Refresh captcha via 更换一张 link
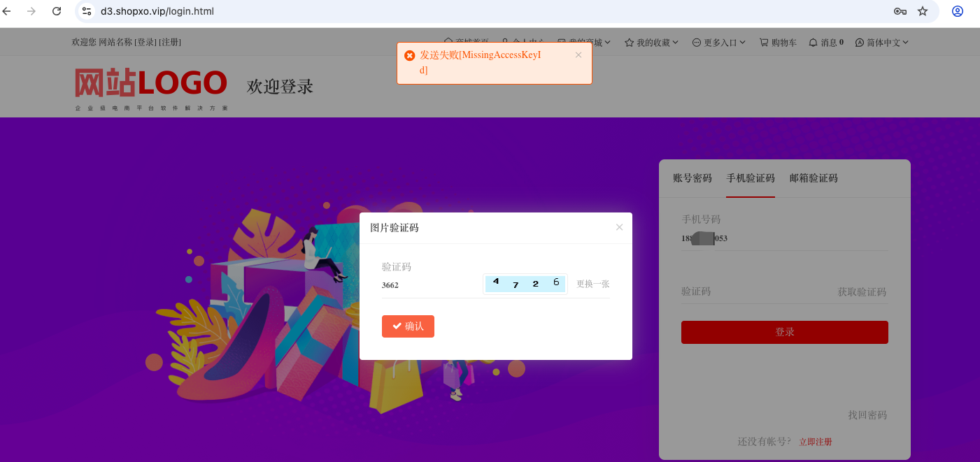This screenshot has height=462, width=980. tap(593, 284)
